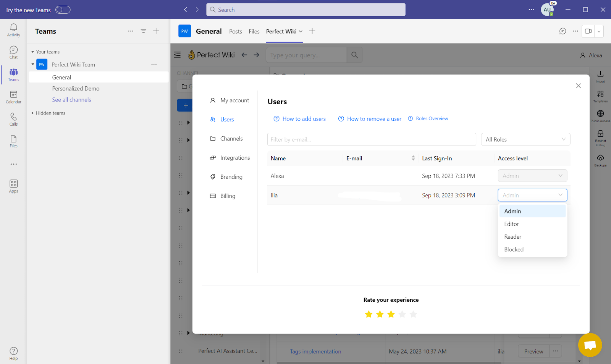Click join or create team plus icon

tap(156, 31)
